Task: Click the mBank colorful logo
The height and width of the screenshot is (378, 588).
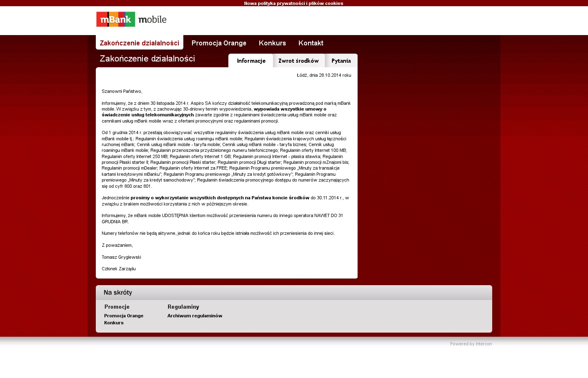Action: pyautogui.click(x=116, y=19)
